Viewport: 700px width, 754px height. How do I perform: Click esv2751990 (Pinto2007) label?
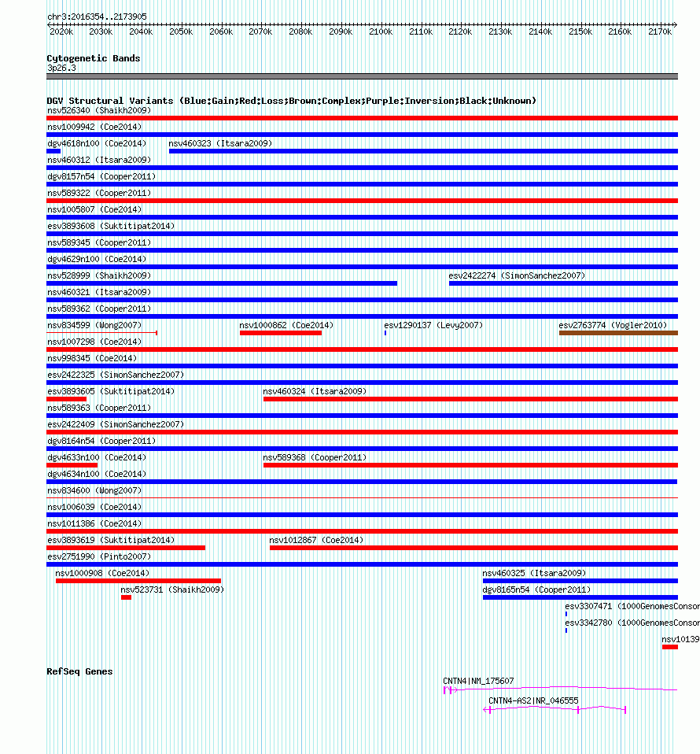point(99,557)
